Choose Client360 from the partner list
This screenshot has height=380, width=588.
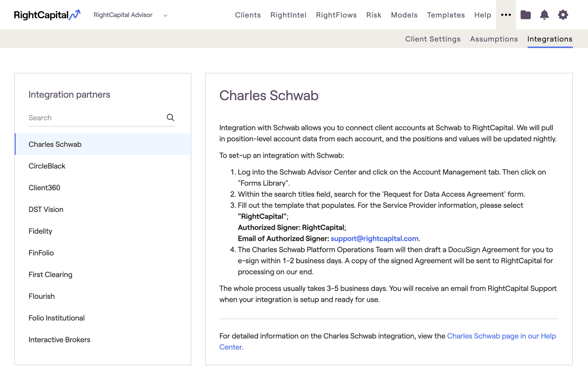click(x=103, y=188)
